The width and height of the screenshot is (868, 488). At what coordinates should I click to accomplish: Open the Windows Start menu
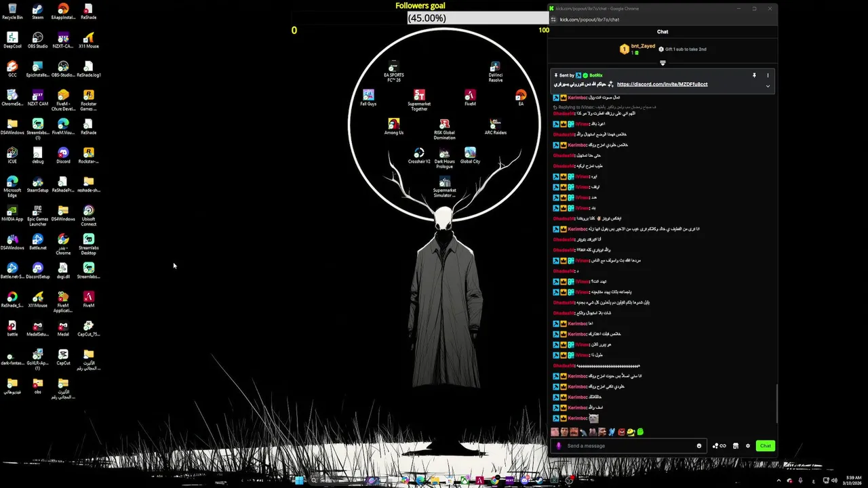pos(299,481)
